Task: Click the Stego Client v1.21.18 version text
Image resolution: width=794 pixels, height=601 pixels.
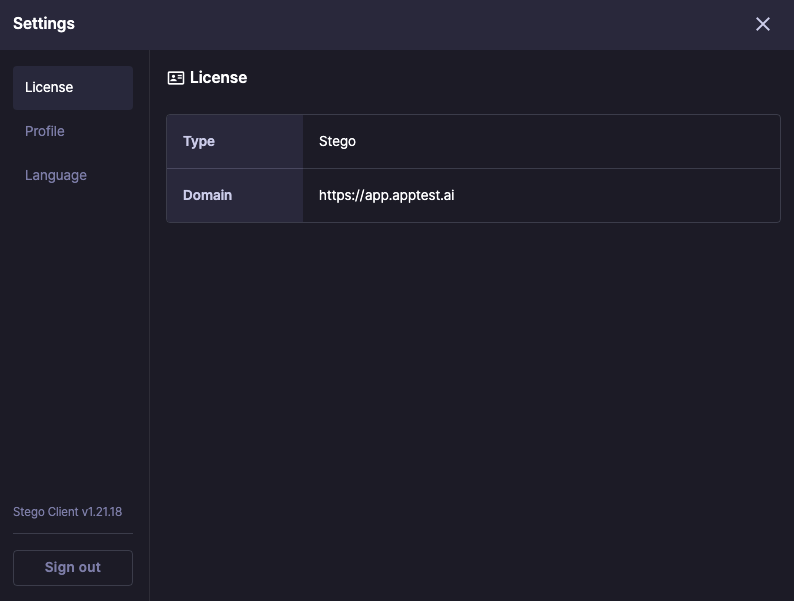Action: click(x=67, y=512)
